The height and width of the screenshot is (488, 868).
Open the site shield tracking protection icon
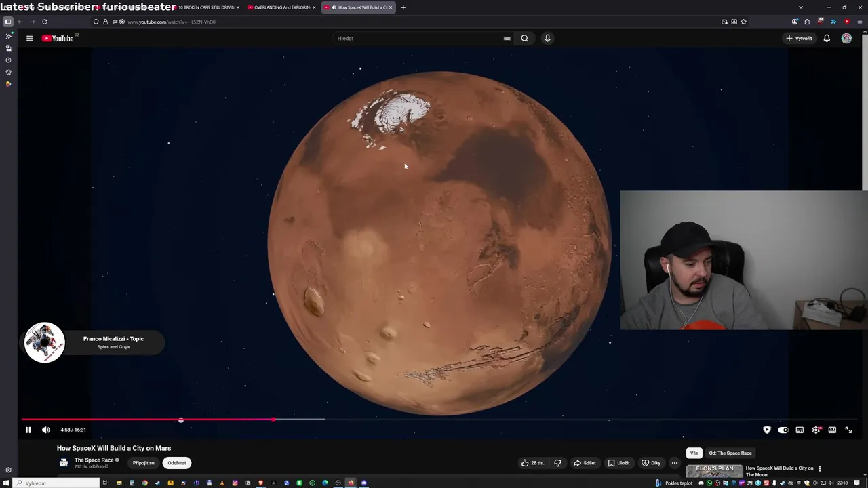pos(96,22)
